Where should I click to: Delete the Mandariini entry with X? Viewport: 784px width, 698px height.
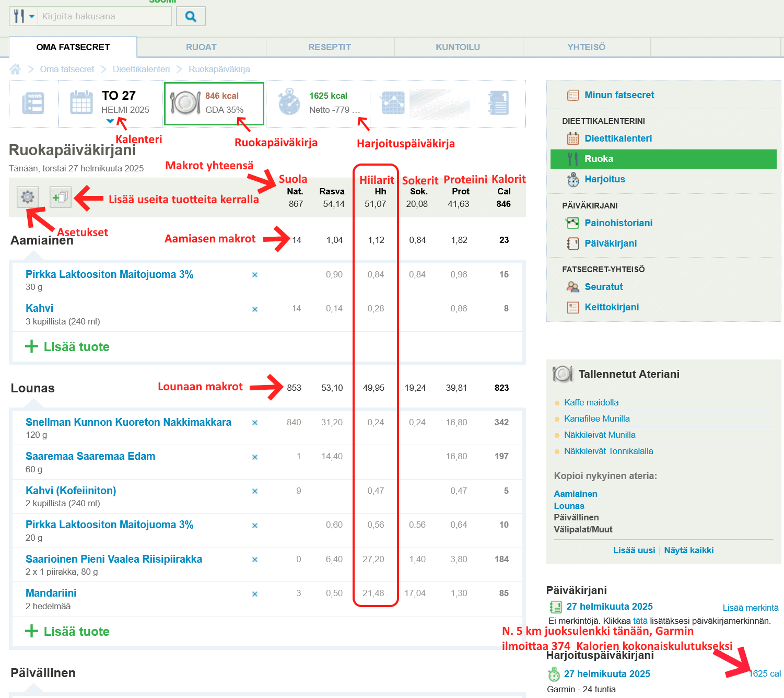click(255, 594)
